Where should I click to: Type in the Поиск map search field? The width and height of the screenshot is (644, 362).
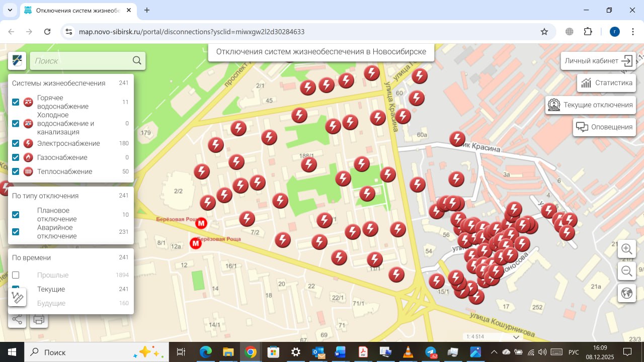[x=80, y=61]
